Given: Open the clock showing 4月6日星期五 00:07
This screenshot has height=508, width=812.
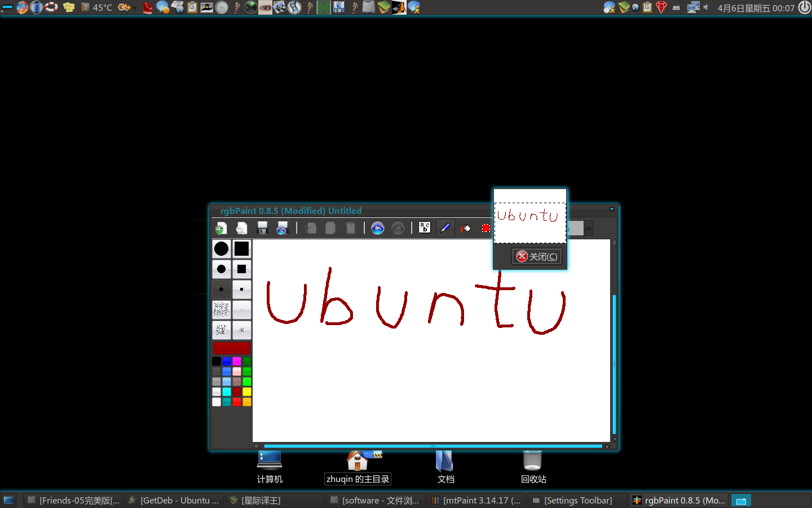Looking at the screenshot, I should coord(756,8).
